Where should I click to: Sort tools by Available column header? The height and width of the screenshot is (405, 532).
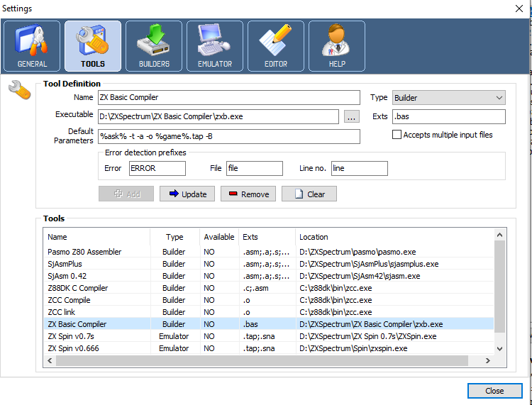click(218, 237)
